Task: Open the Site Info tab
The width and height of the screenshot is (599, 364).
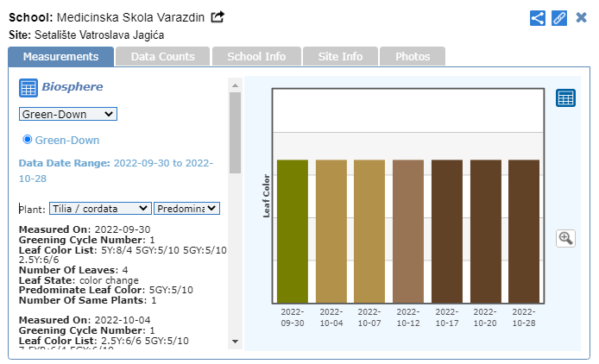Action: [x=340, y=56]
